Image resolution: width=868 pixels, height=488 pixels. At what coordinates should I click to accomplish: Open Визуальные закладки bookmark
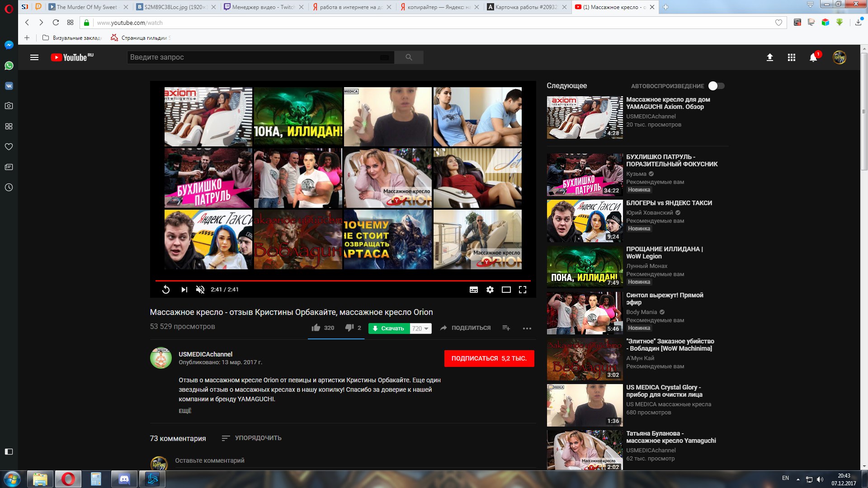(72, 38)
